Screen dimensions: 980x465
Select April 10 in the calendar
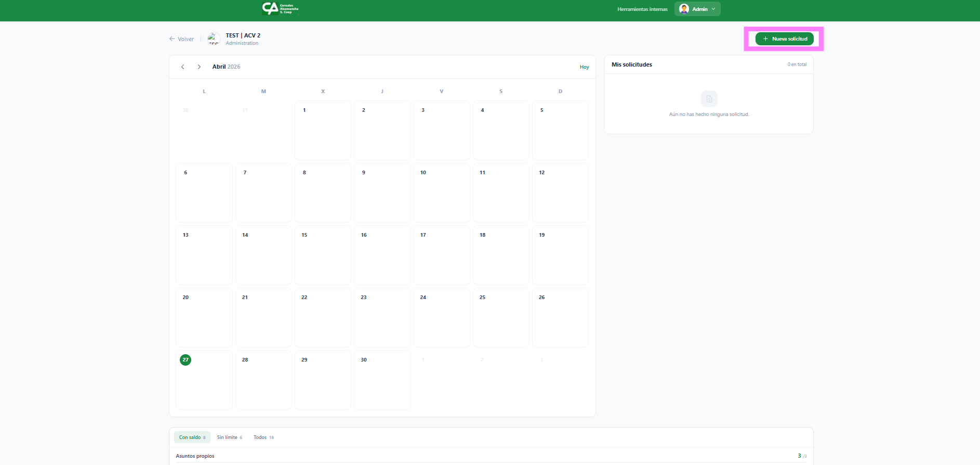pyautogui.click(x=441, y=192)
